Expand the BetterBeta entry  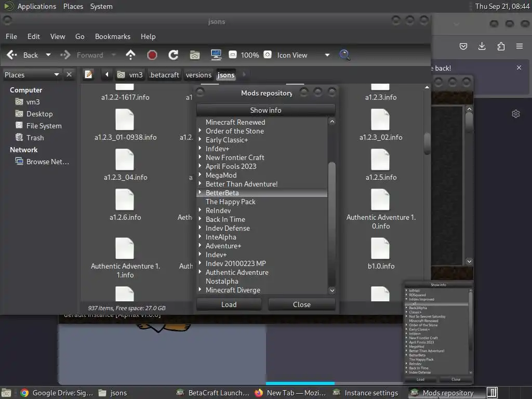[x=200, y=192]
